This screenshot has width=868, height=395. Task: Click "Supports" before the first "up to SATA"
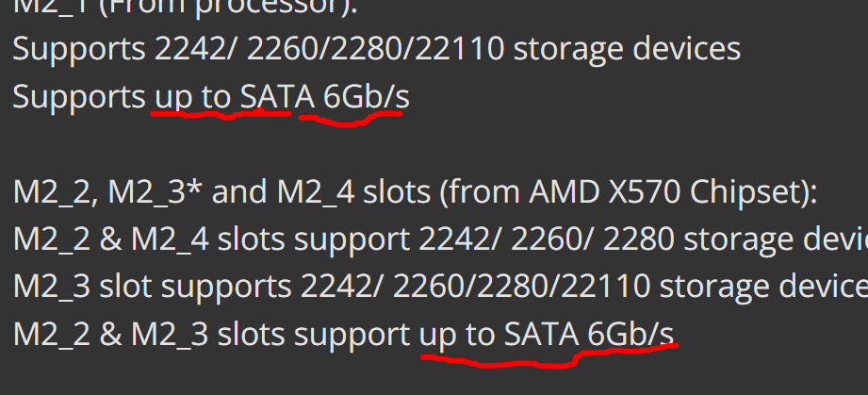pyautogui.click(x=79, y=95)
